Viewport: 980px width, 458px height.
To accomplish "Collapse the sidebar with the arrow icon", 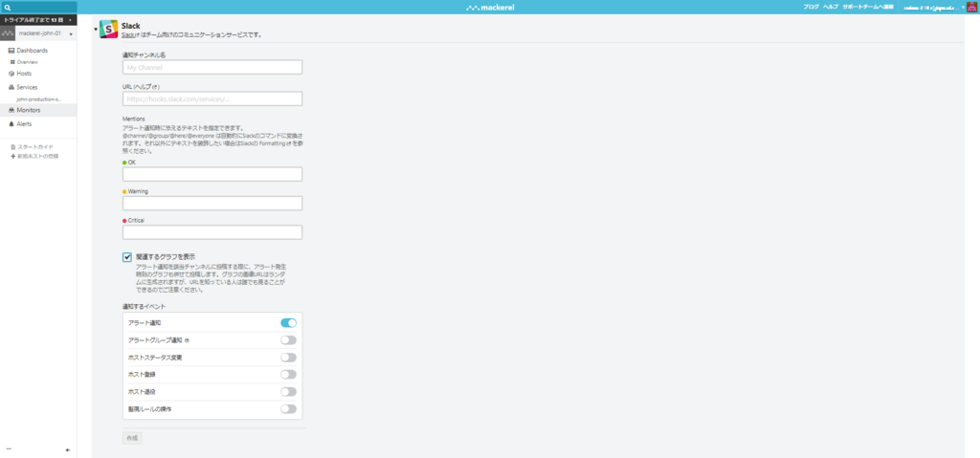I will click(x=68, y=450).
